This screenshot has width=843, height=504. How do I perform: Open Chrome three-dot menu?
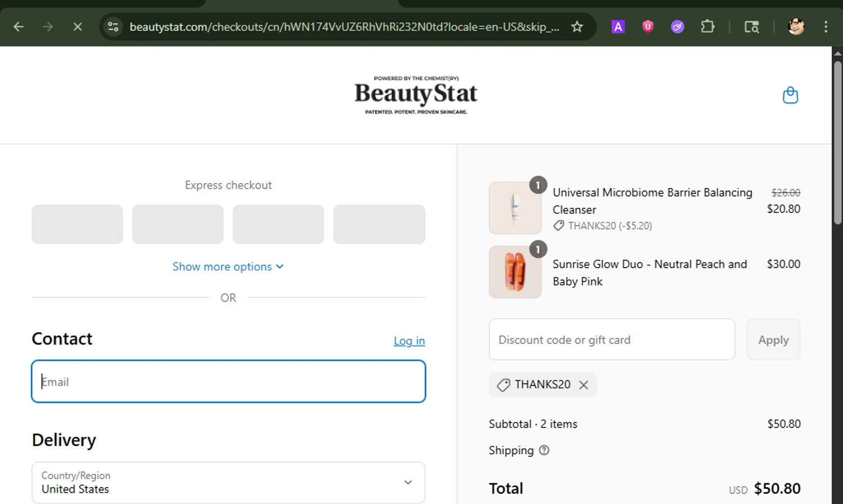pyautogui.click(x=826, y=26)
